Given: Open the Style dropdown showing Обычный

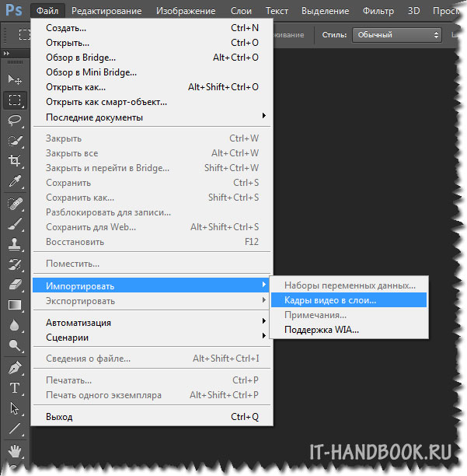Looking at the screenshot, I should pyautogui.click(x=396, y=35).
